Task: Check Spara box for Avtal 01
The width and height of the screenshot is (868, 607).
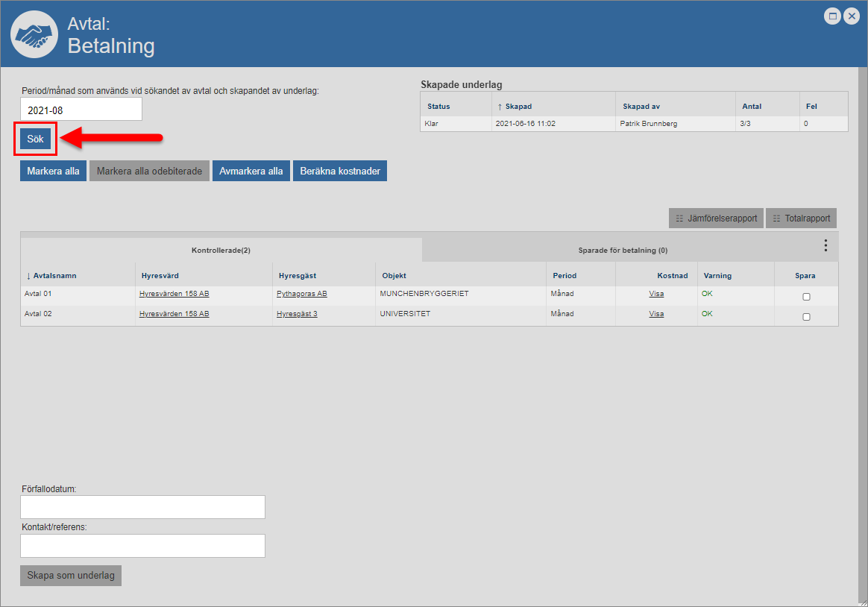Action: 806,297
